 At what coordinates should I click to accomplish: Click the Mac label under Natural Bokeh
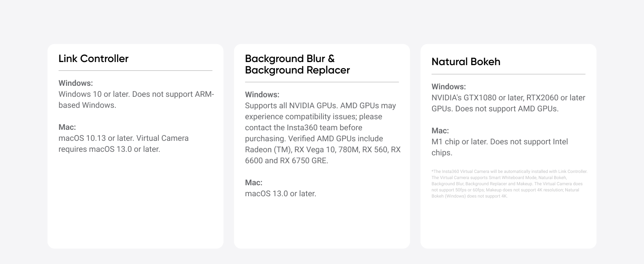tap(440, 131)
